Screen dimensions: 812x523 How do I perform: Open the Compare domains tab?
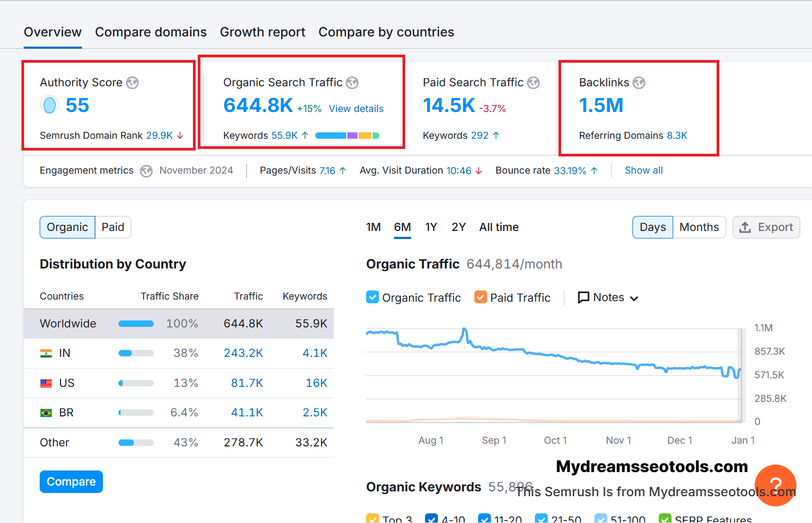click(x=151, y=32)
